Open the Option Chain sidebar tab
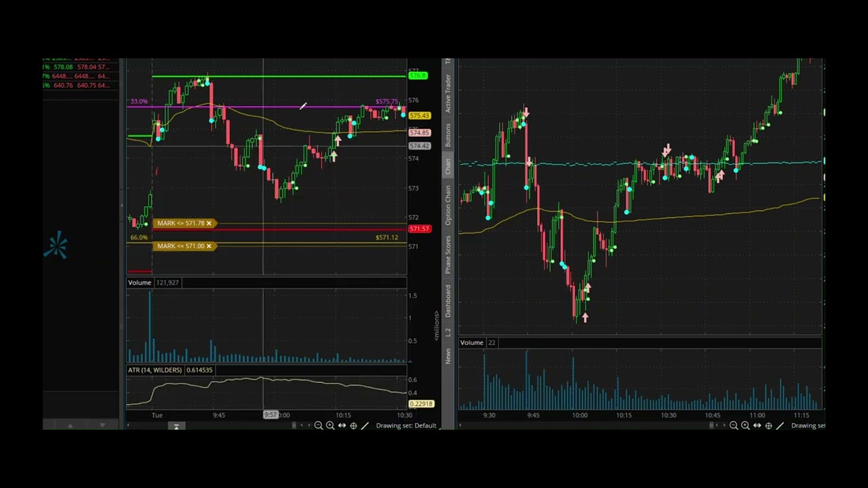 pos(448,205)
